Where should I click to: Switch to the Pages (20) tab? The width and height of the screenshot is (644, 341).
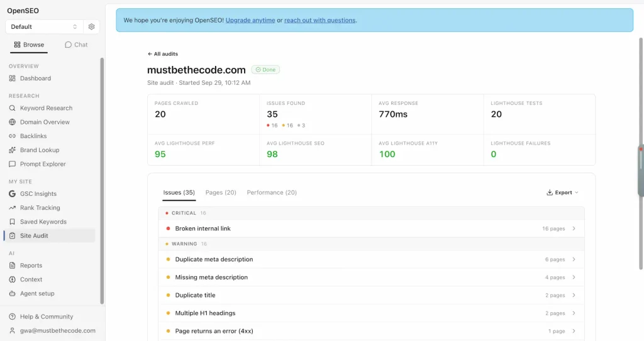coord(221,192)
